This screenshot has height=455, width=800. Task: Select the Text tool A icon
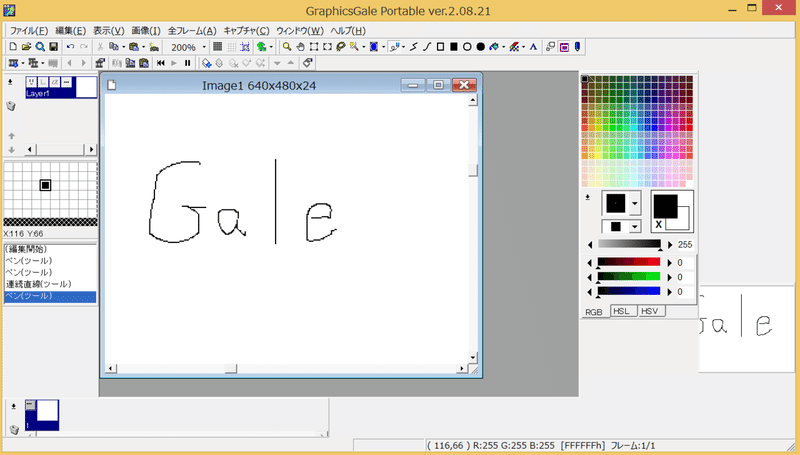(533, 47)
